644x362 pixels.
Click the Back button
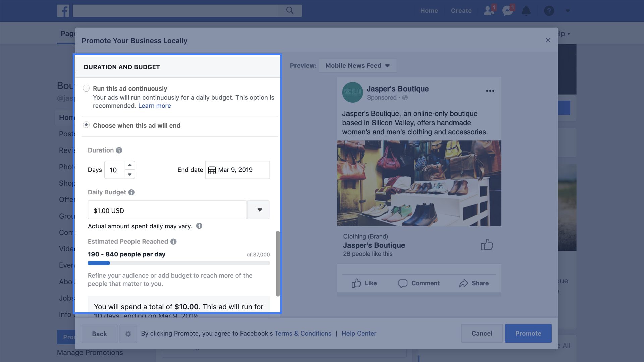tap(99, 334)
